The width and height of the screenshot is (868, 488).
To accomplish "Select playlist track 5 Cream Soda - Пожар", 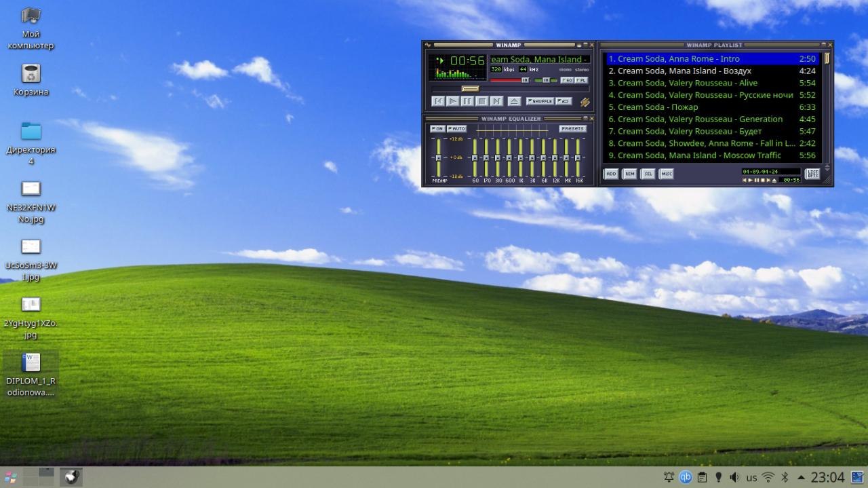I will 712,107.
